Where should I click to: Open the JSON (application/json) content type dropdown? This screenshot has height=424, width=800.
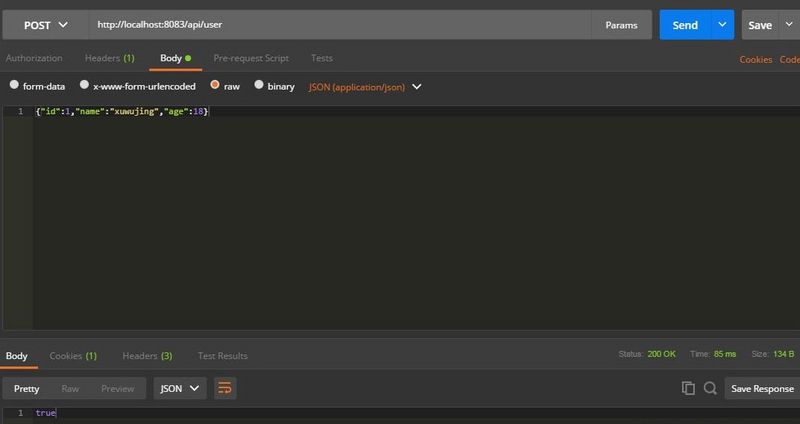[x=365, y=87]
